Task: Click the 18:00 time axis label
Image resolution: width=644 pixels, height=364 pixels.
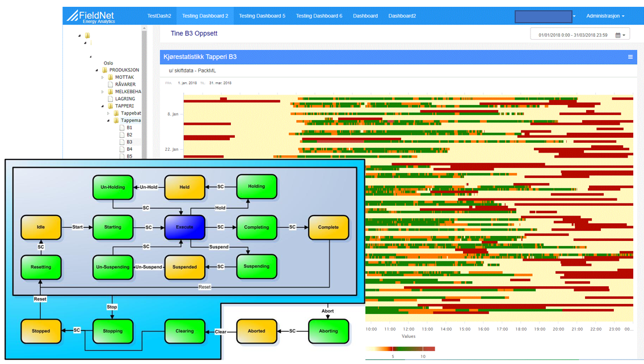Action: (x=521, y=329)
